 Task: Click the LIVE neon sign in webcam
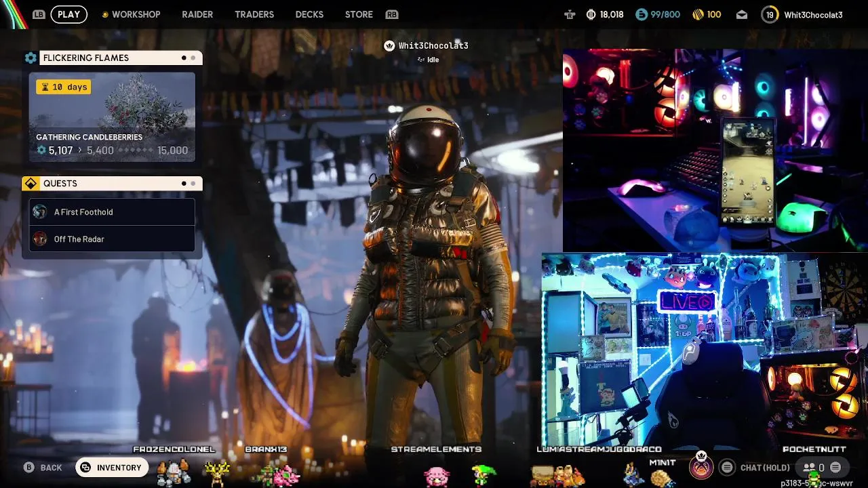pyautogui.click(x=686, y=302)
